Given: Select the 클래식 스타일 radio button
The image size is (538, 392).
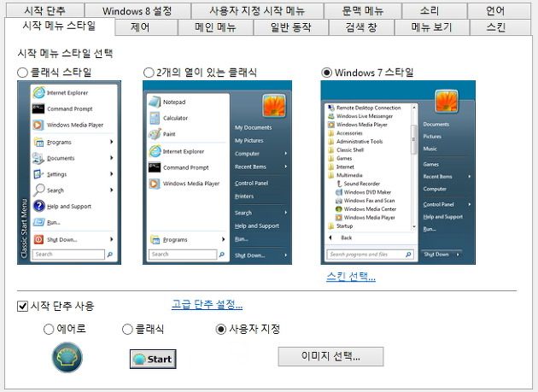Looking at the screenshot, I should point(22,73).
